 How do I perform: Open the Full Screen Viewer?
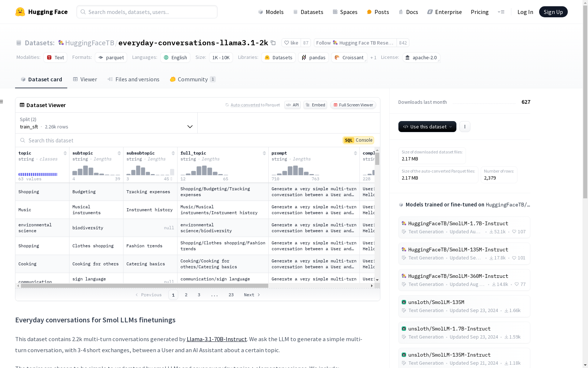(353, 105)
